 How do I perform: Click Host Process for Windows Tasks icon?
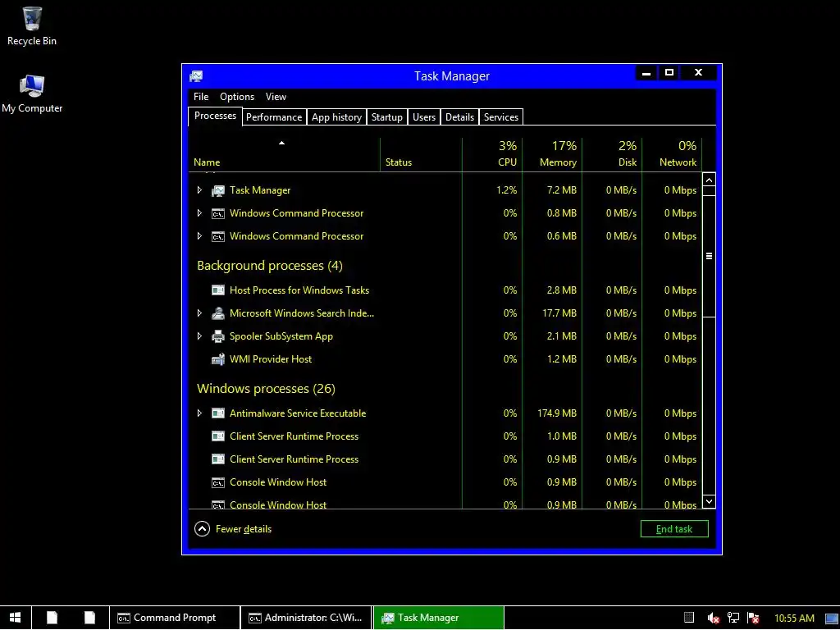click(218, 290)
